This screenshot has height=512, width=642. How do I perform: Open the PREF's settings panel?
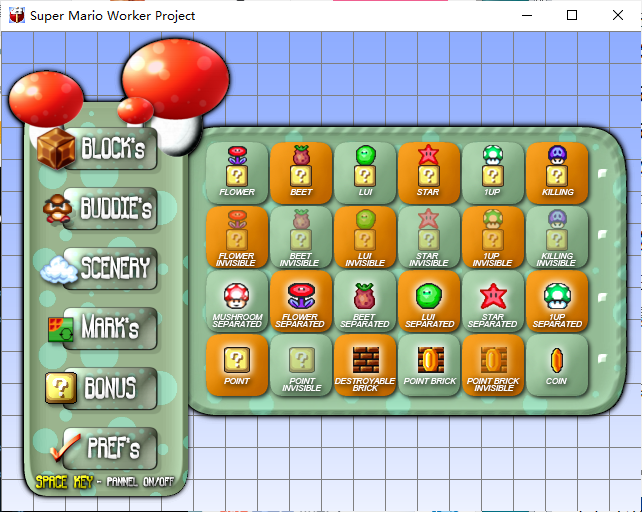point(103,448)
